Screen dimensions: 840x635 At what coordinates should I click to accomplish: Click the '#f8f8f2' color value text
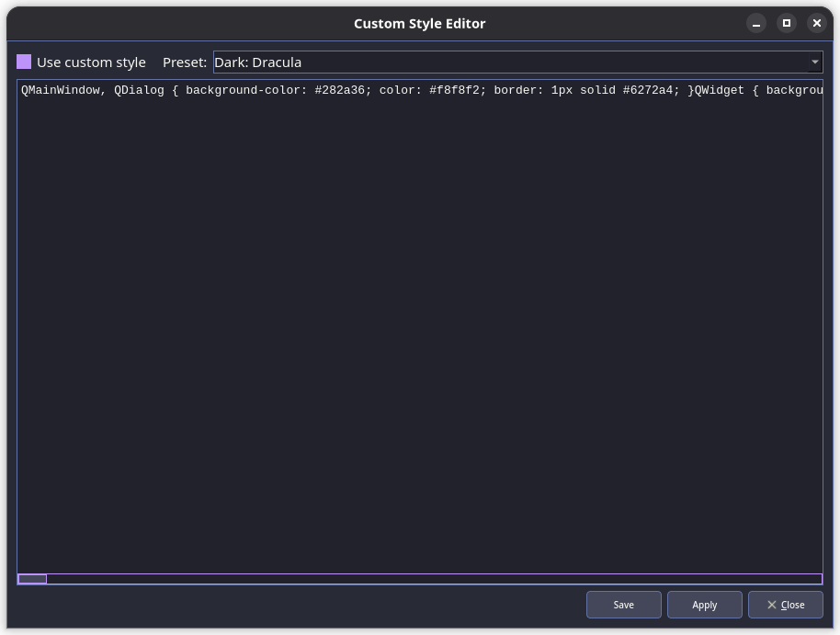click(454, 90)
